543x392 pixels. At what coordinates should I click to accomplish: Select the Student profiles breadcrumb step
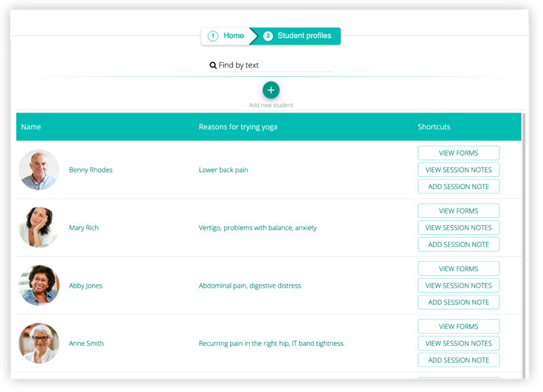(x=297, y=36)
